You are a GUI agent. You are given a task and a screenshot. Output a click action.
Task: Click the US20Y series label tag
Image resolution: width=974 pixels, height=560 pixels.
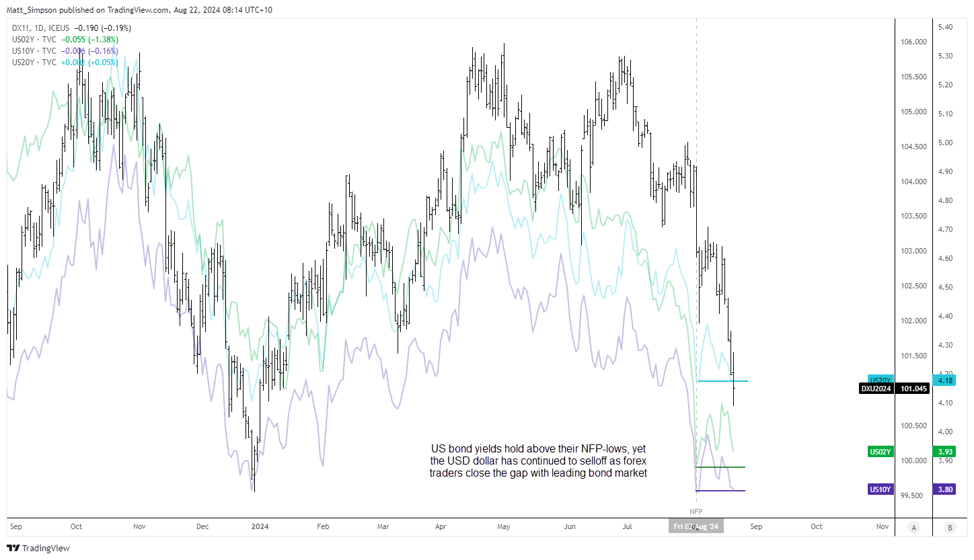pos(881,379)
